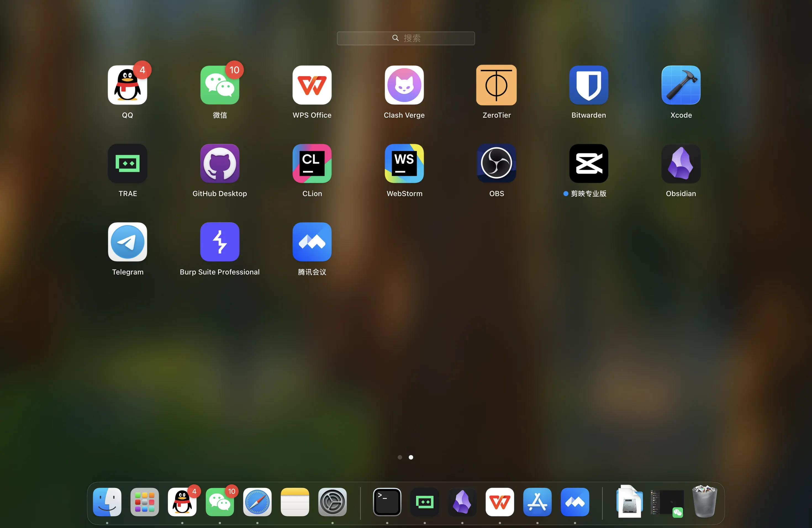The height and width of the screenshot is (528, 812).
Task: Launch Xcode from the grid
Action: [681, 85]
